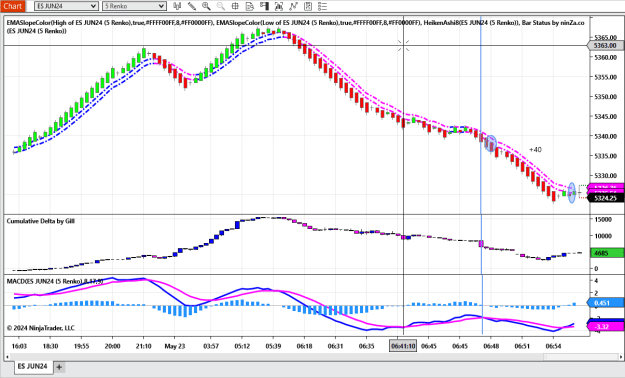Click the Cumulative Delta by Gill label
The height and width of the screenshot is (378, 625).
click(41, 221)
